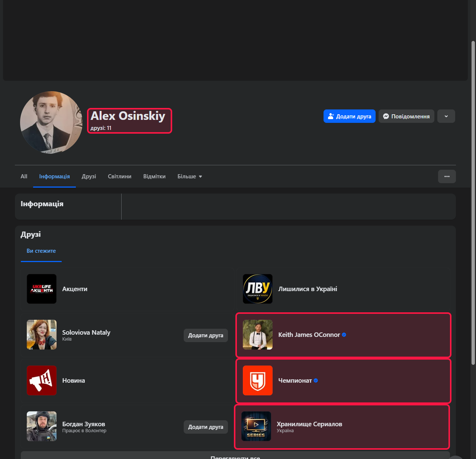
Task: Click the Хранилище Сериалов page name
Action: click(x=309, y=424)
